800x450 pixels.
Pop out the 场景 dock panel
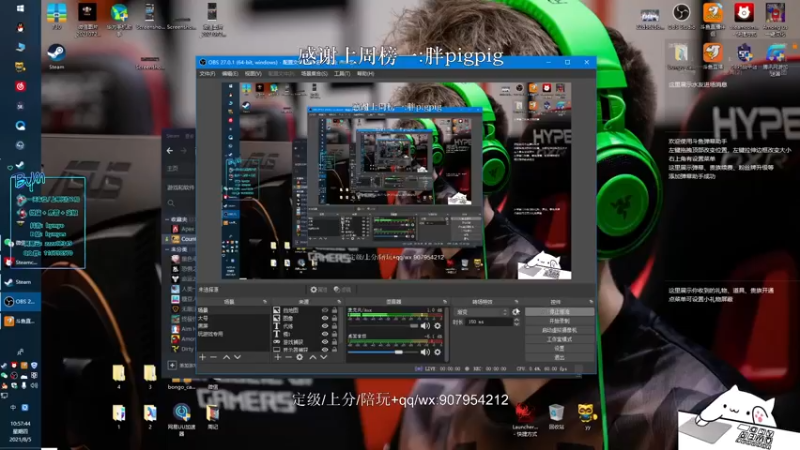(x=264, y=302)
